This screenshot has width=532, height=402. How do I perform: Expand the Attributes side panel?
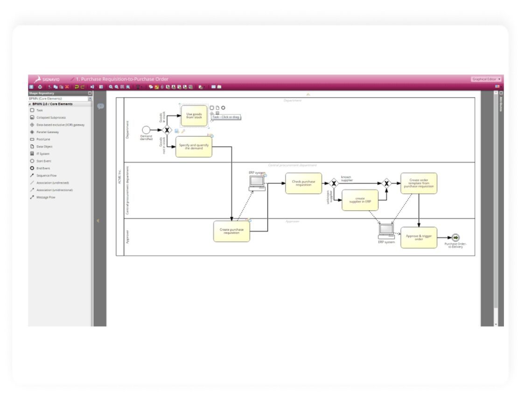pos(501,93)
